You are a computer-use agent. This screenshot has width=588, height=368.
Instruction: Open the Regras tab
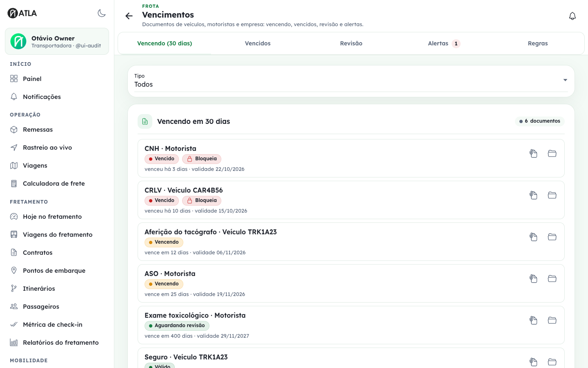pyautogui.click(x=538, y=43)
